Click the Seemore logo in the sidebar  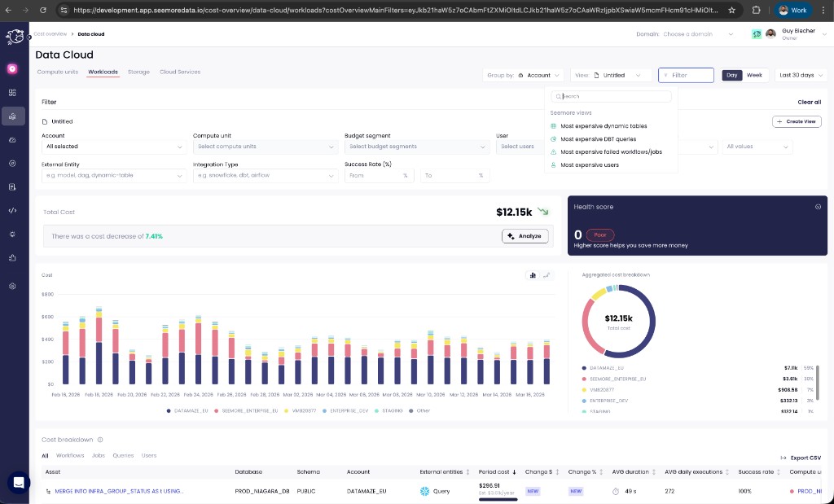pos(15,37)
